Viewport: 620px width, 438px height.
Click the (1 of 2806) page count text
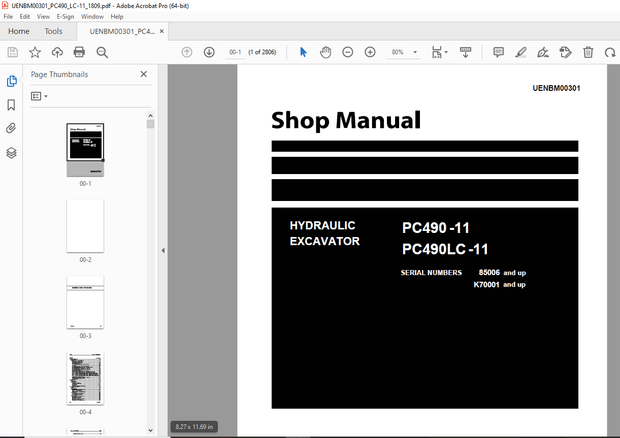point(262,52)
